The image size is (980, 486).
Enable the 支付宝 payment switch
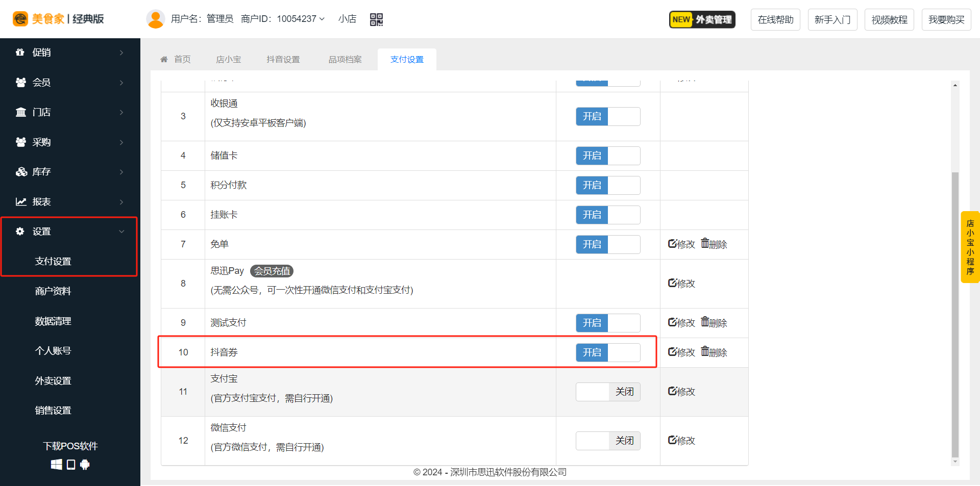[608, 392]
